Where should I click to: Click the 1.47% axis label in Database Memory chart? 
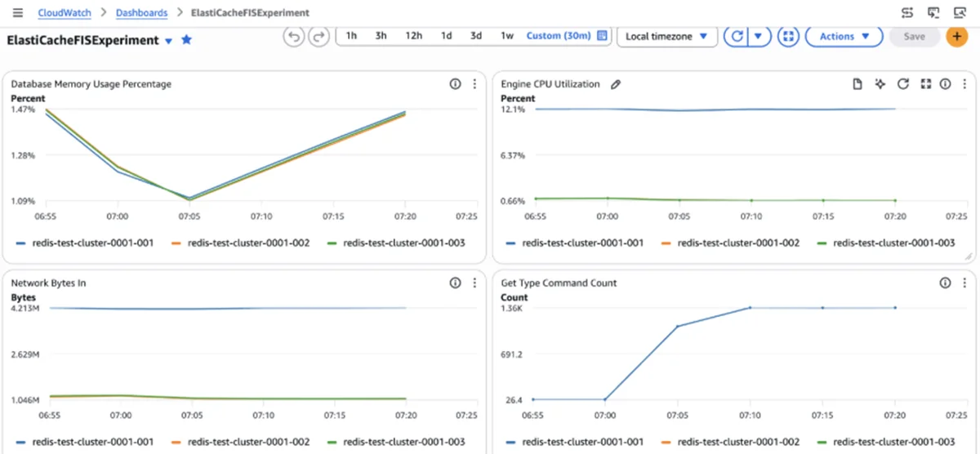click(x=24, y=109)
